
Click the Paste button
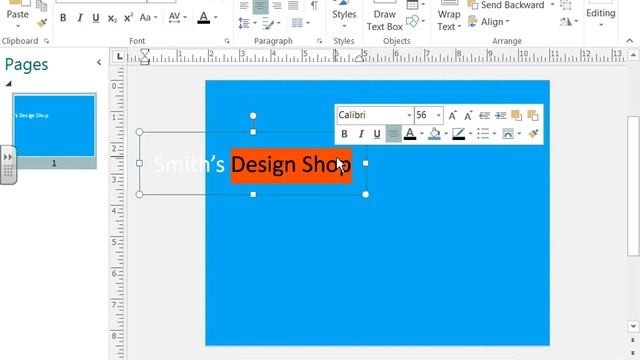click(18, 10)
